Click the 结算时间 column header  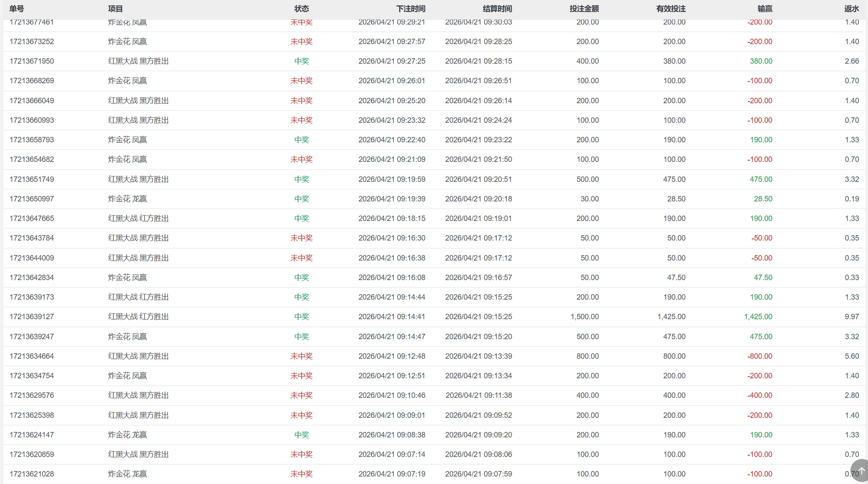497,9
